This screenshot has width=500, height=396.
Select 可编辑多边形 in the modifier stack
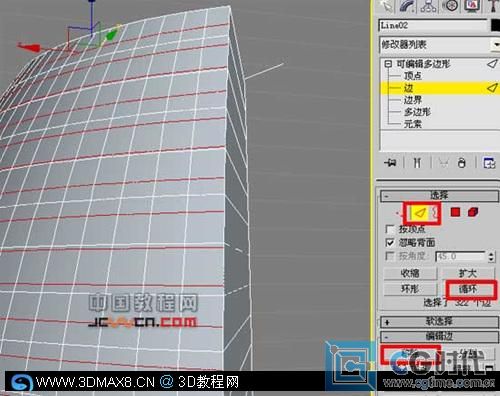tap(423, 64)
